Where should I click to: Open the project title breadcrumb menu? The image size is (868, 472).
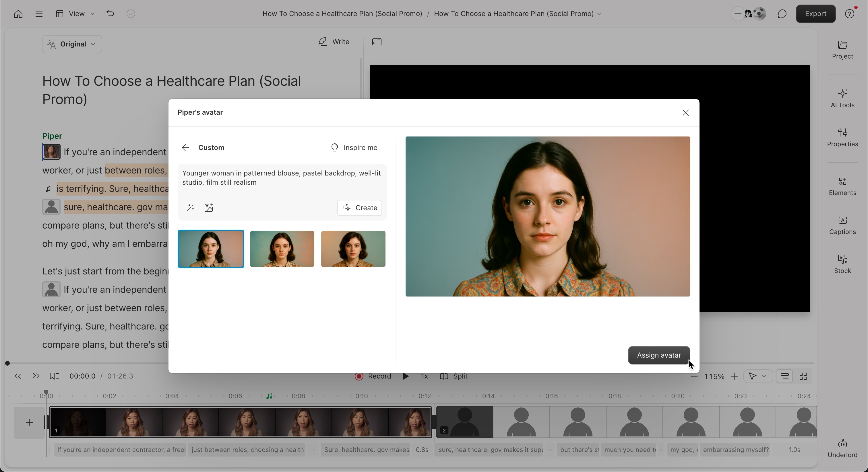(x=599, y=14)
